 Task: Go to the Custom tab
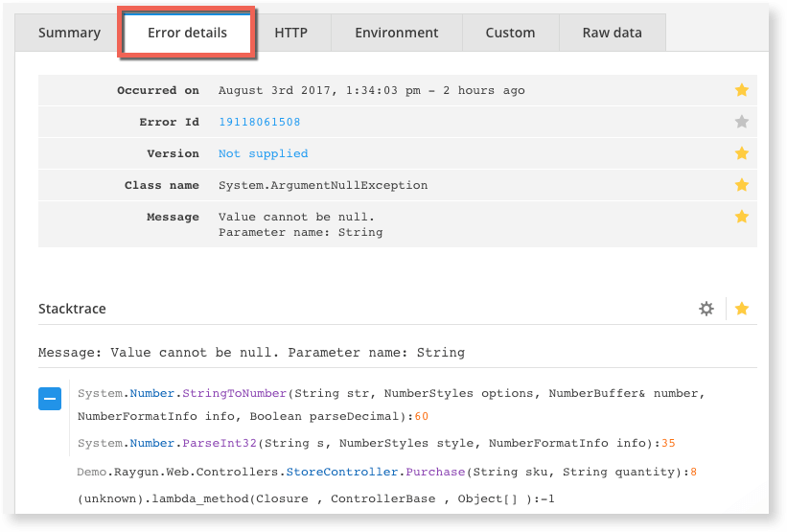[x=510, y=33]
